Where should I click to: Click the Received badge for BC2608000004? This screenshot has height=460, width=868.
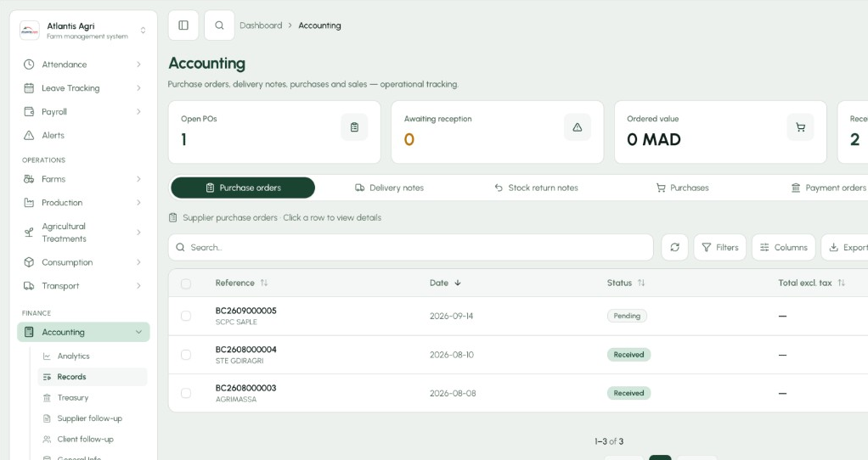coord(628,355)
